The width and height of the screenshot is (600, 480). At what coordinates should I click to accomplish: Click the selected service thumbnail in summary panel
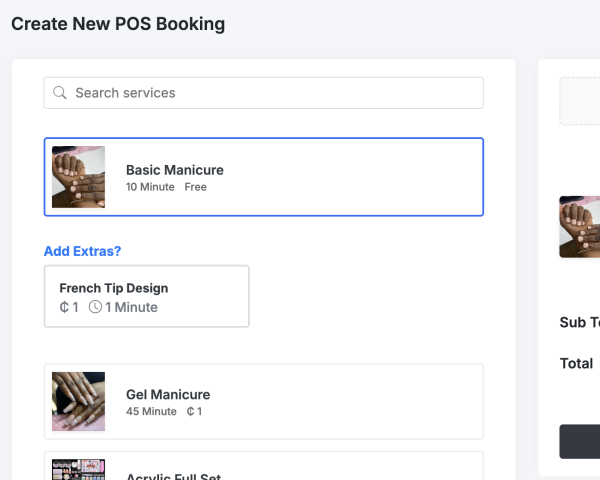580,227
